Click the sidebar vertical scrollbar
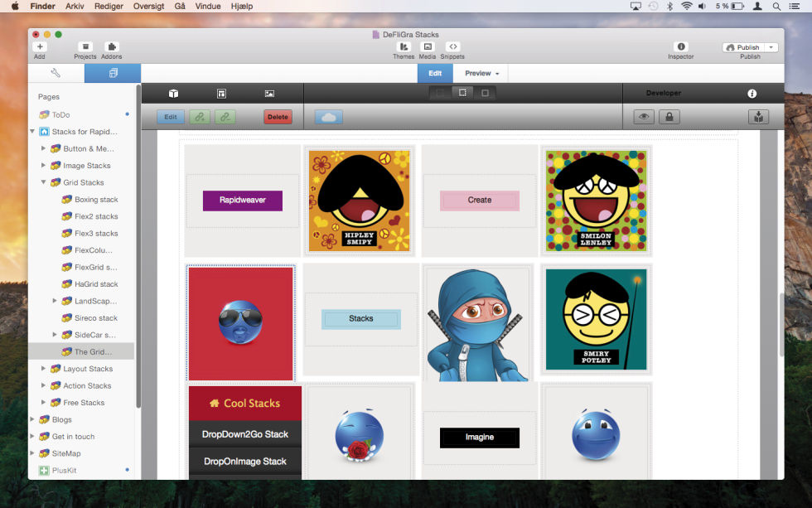 (138, 246)
